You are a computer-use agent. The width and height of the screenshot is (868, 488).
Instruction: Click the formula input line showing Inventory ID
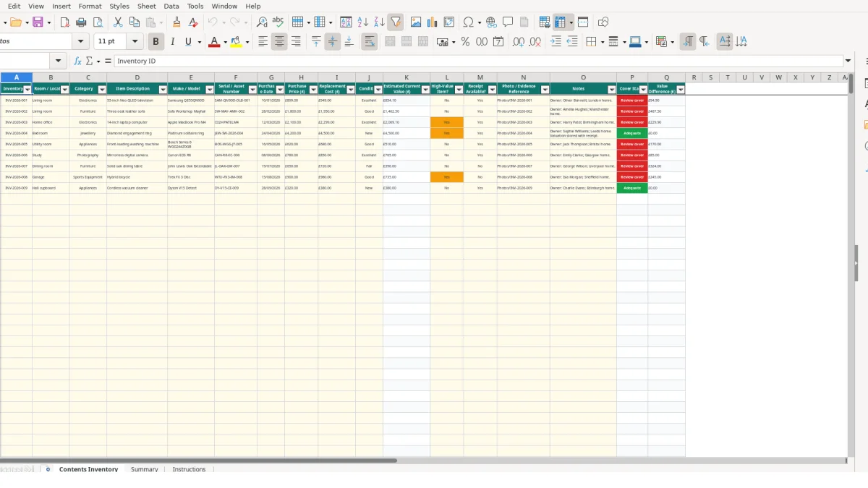click(x=479, y=61)
